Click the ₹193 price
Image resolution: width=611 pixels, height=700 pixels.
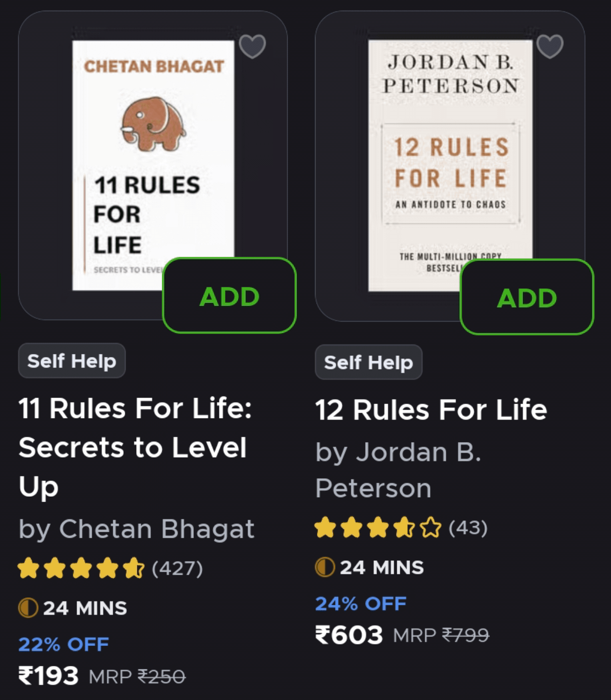coord(49,676)
